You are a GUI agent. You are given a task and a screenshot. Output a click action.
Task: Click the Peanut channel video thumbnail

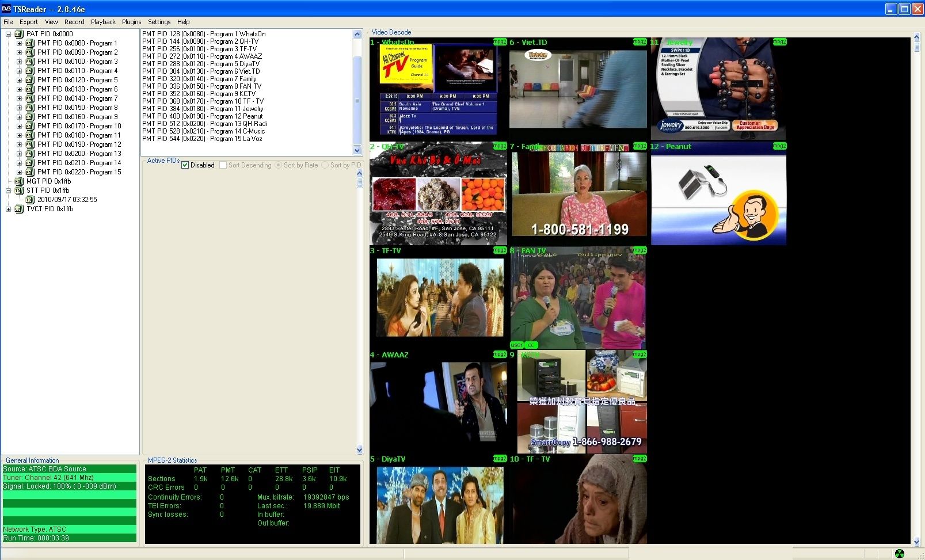(x=718, y=195)
